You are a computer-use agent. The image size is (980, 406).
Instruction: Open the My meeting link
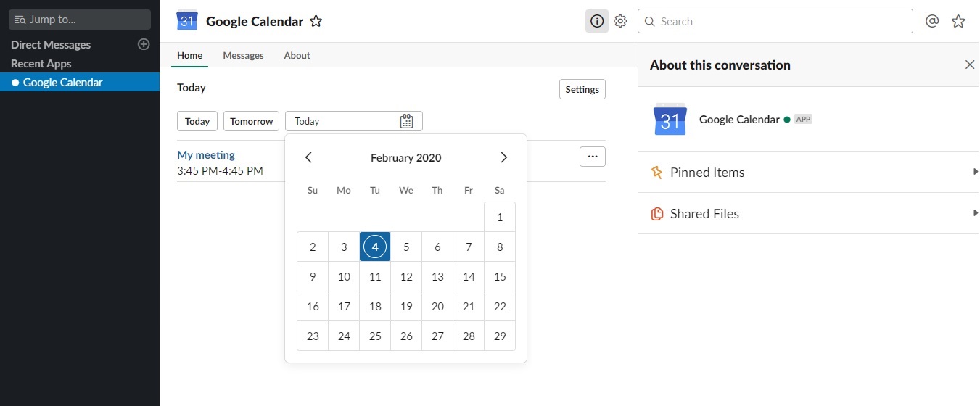206,154
